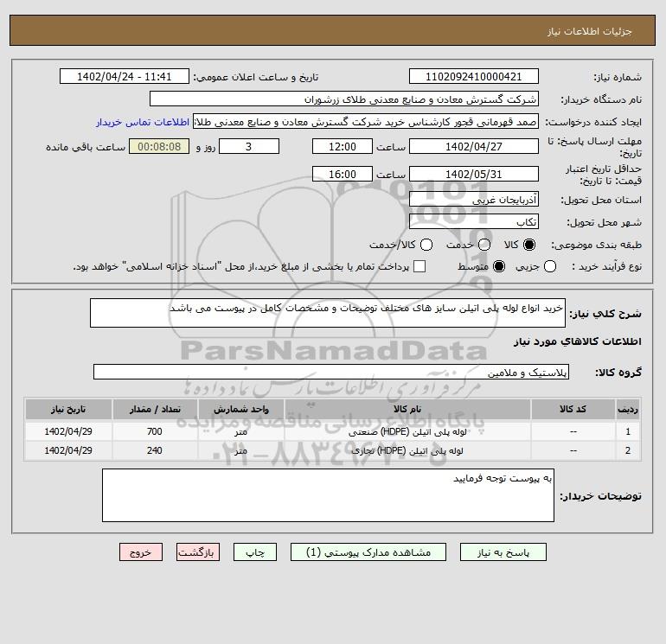Click the اطلاعات کالاهای مورد نیاز heading

(x=578, y=341)
